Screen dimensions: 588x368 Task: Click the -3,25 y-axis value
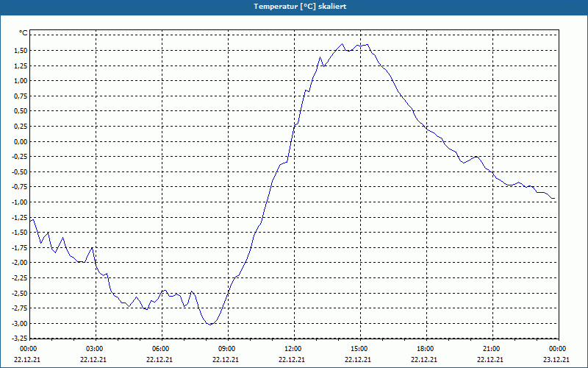pyautogui.click(x=20, y=339)
